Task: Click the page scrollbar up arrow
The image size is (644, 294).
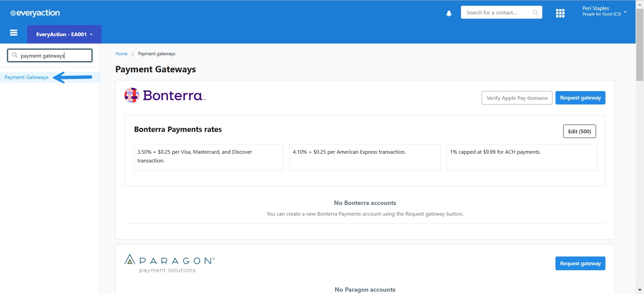Action: (x=640, y=4)
